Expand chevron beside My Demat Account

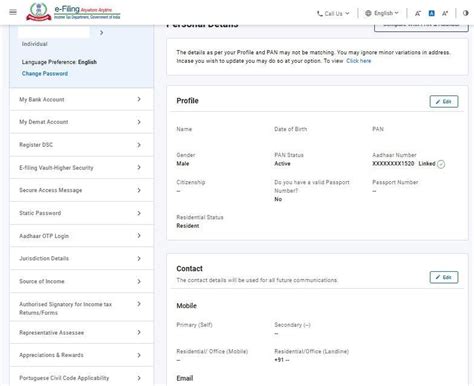tap(139, 122)
